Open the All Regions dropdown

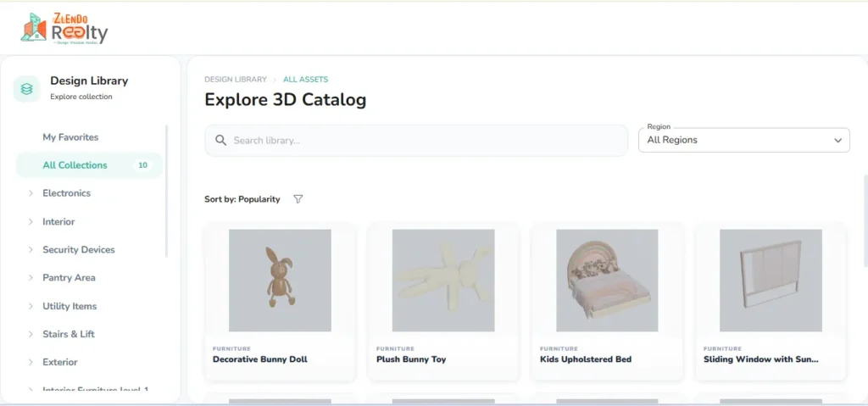(x=744, y=140)
